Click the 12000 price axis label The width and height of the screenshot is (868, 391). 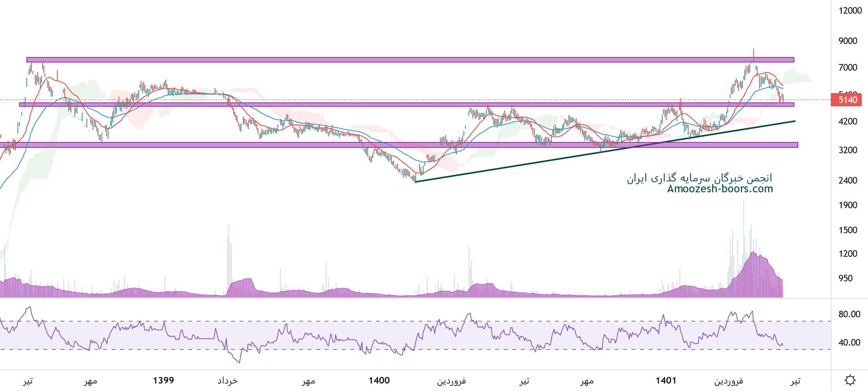tap(850, 11)
